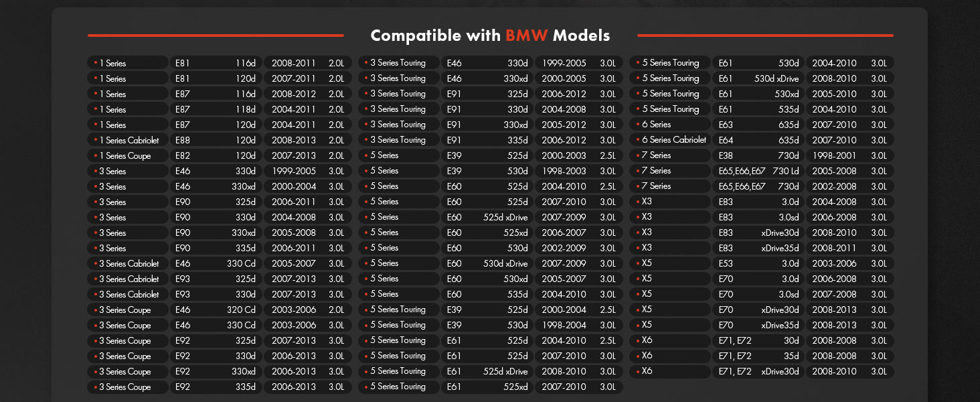
Task: Click "2.5L" in the E61 525d row
Action: (x=608, y=340)
